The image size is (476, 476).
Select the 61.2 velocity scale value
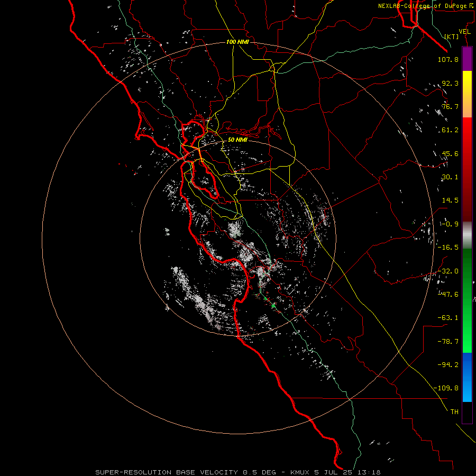point(450,130)
